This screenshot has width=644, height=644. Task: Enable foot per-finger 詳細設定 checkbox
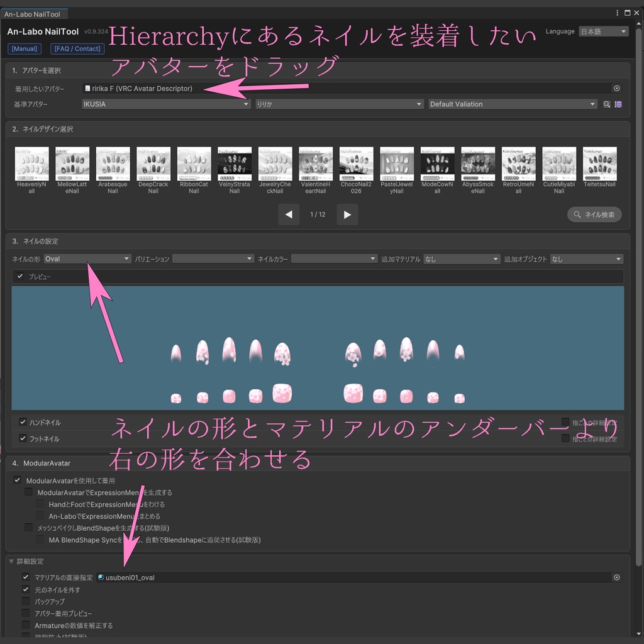pyautogui.click(x=565, y=438)
